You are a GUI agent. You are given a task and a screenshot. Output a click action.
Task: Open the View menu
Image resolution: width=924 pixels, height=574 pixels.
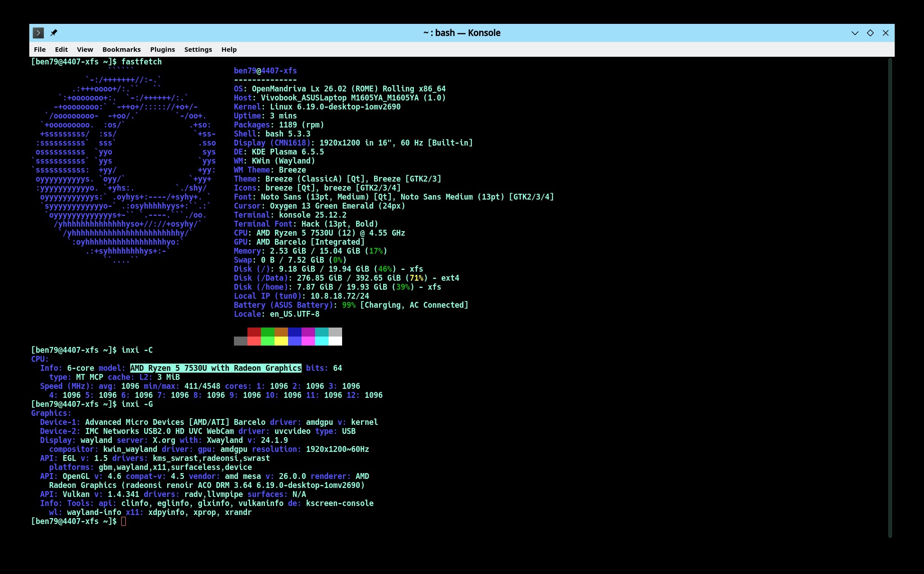[x=85, y=50]
